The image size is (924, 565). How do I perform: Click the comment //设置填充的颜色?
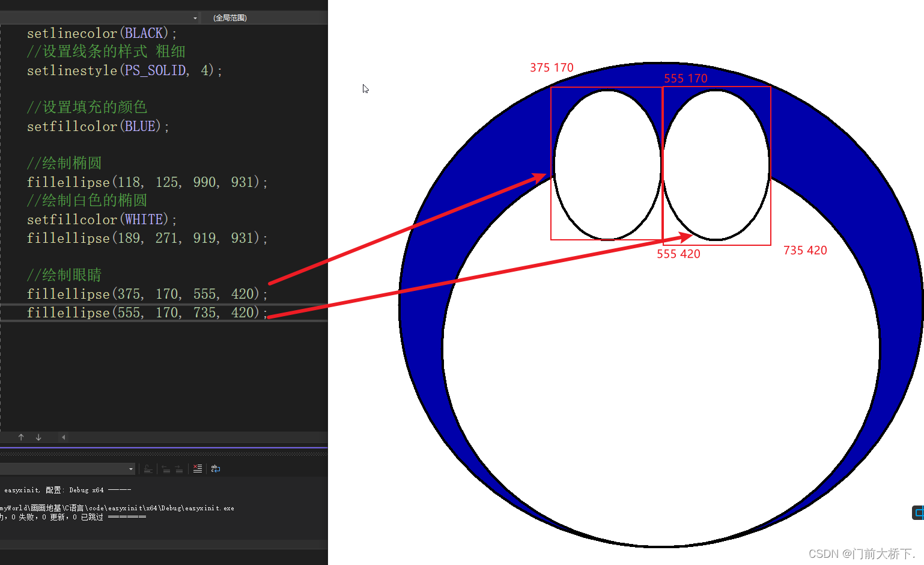point(87,107)
